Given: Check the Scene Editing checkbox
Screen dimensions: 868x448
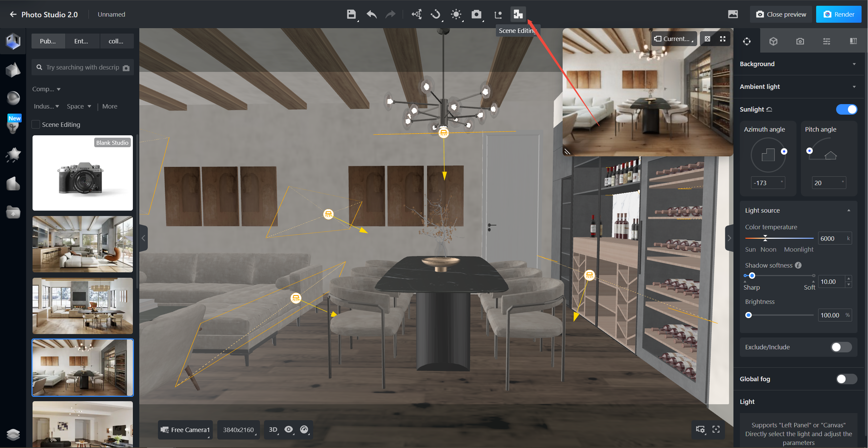Looking at the screenshot, I should pyautogui.click(x=36, y=124).
